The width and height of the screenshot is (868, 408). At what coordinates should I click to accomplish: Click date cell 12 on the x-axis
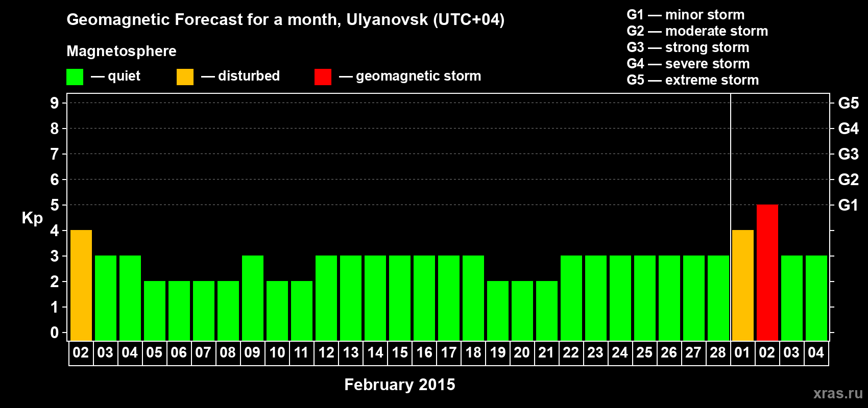pos(326,353)
